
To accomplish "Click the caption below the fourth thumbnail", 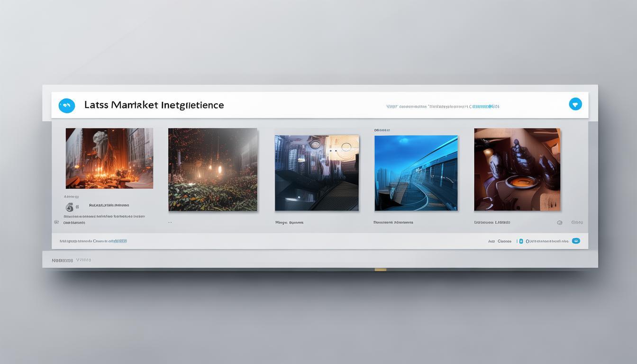I will click(x=393, y=222).
